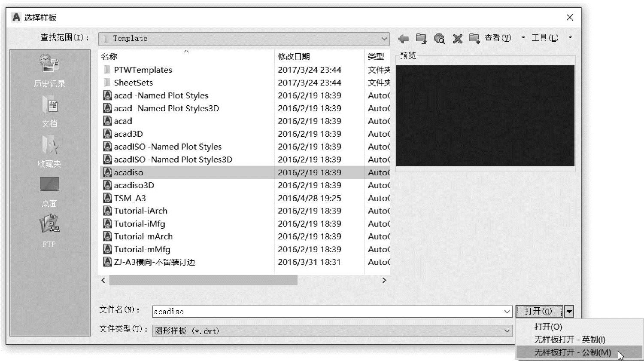Screen dimensions: 644x361
Task: Expand the 文件类型 file type dropdown
Action: [x=507, y=330]
